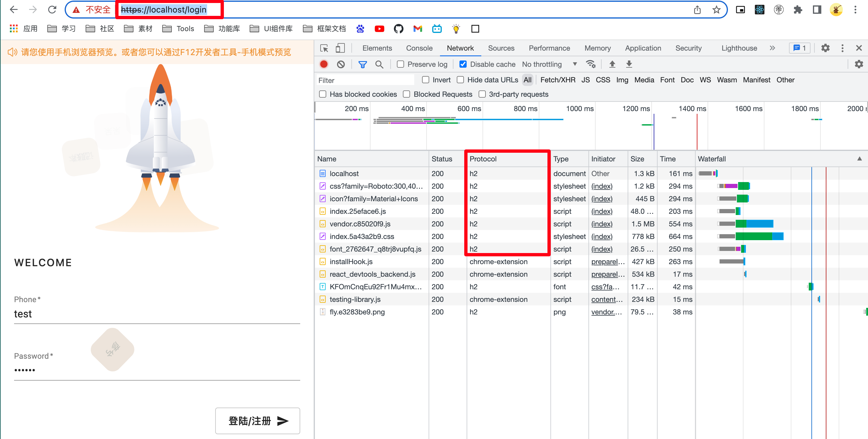Enable Blocked Requests checkbox
This screenshot has height=439, width=868.
click(x=407, y=94)
